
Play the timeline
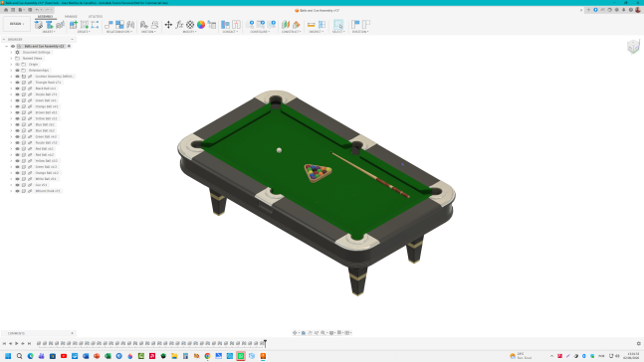tap(17, 343)
